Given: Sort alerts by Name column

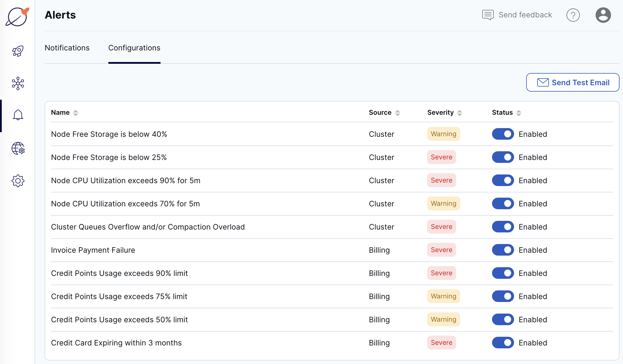Looking at the screenshot, I should (75, 112).
